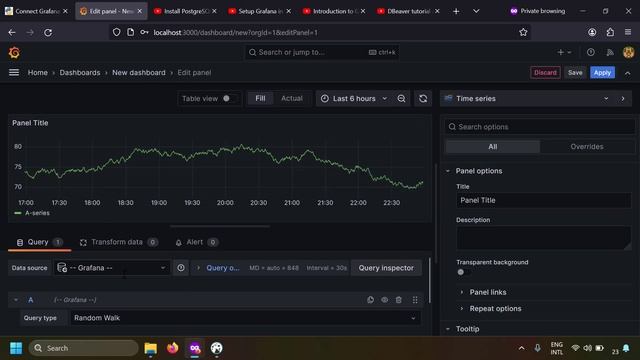Screen dimensions: 640x360
Task: Switch to Connect Grafana browser tab
Action: [37, 11]
